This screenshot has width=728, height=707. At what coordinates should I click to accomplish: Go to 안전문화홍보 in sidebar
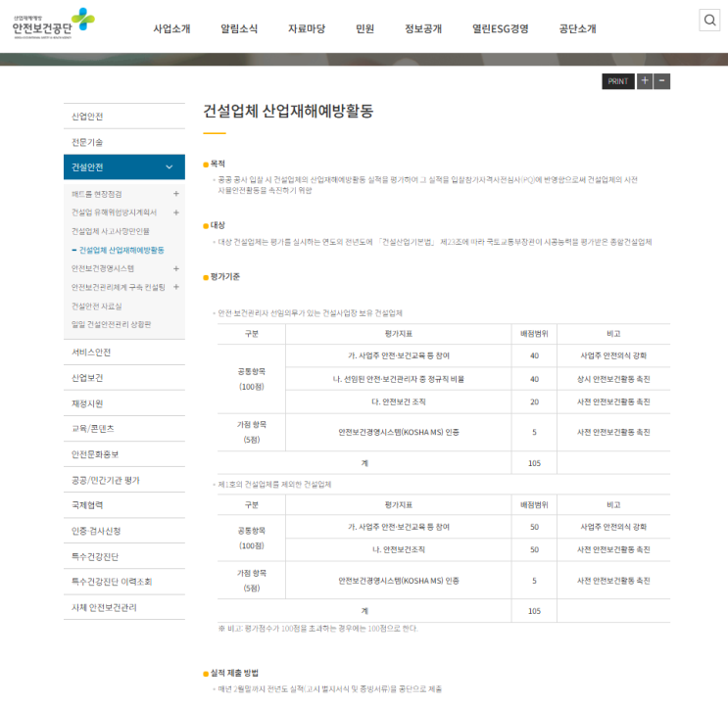click(124, 454)
